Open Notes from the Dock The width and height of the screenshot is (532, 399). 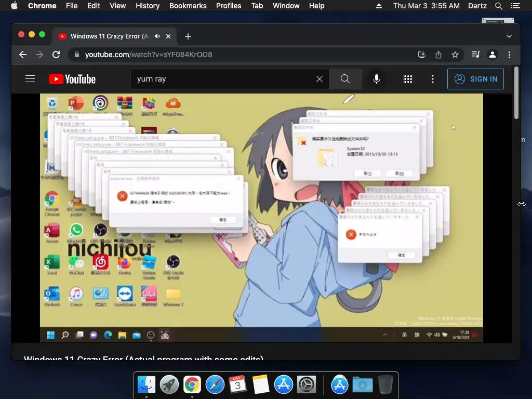(261, 385)
